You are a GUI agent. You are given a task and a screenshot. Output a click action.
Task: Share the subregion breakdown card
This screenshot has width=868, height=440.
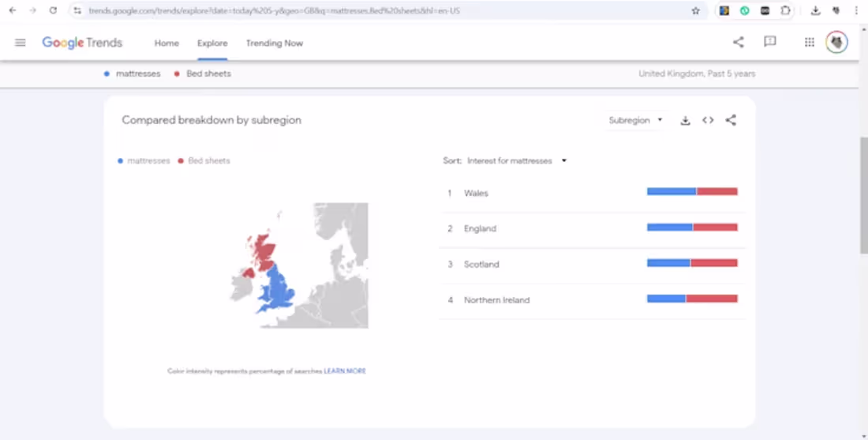[x=731, y=121]
